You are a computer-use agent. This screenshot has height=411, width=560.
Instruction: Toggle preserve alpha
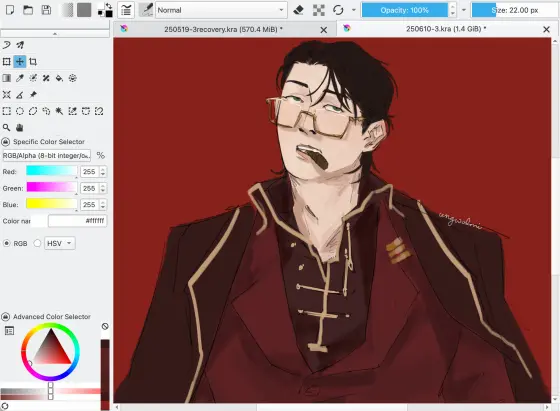tap(319, 10)
